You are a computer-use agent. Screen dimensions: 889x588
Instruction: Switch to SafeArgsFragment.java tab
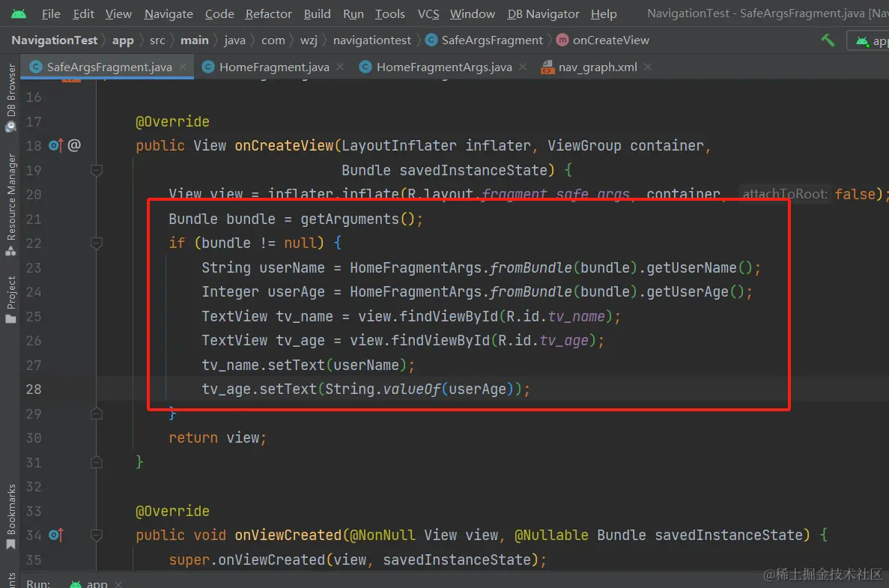[x=109, y=67]
